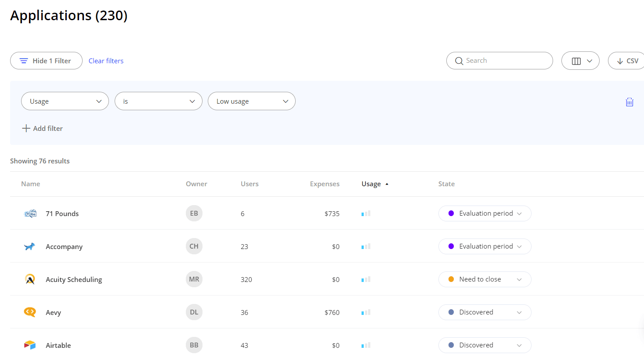Change state dropdown for 71 Pounds

(x=485, y=213)
